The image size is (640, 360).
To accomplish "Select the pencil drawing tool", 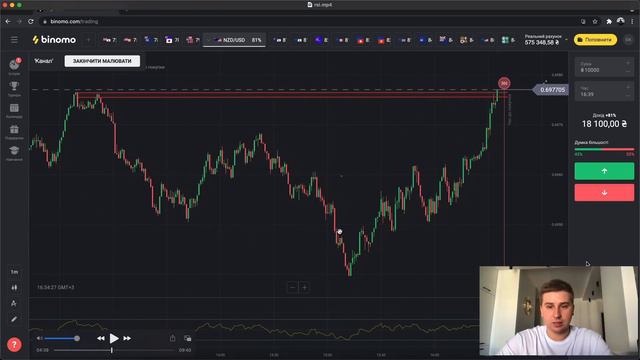I will click(x=14, y=319).
